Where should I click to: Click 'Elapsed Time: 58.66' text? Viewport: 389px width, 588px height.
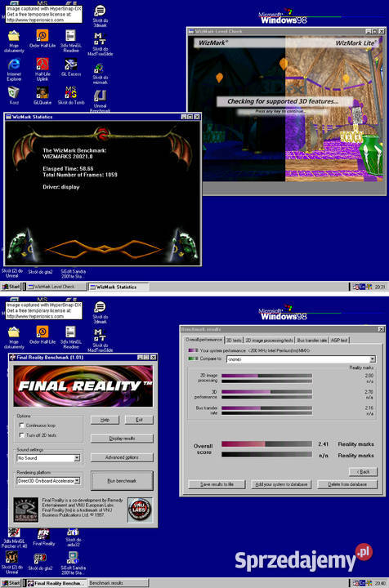[x=68, y=169]
